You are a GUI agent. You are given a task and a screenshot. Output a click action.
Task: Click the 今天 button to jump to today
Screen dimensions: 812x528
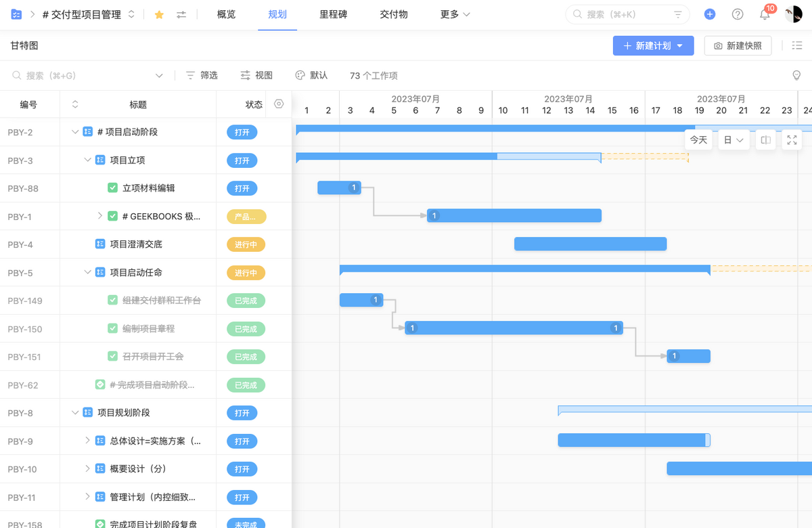pos(698,139)
